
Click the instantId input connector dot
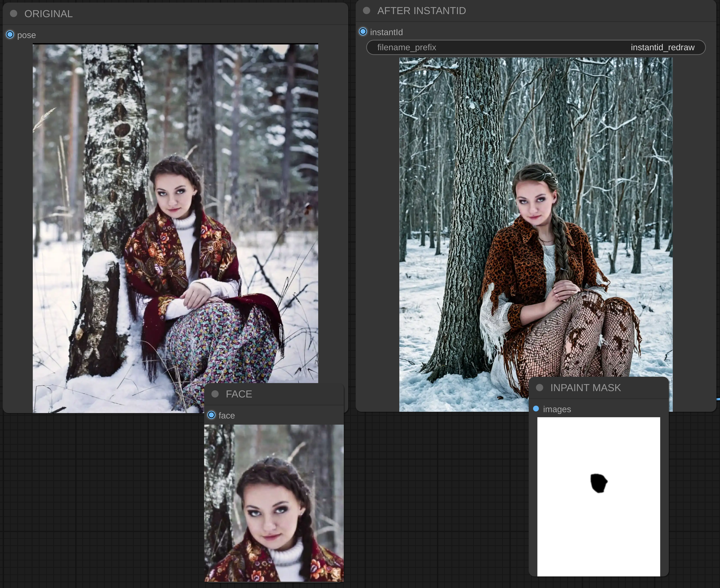pyautogui.click(x=363, y=32)
